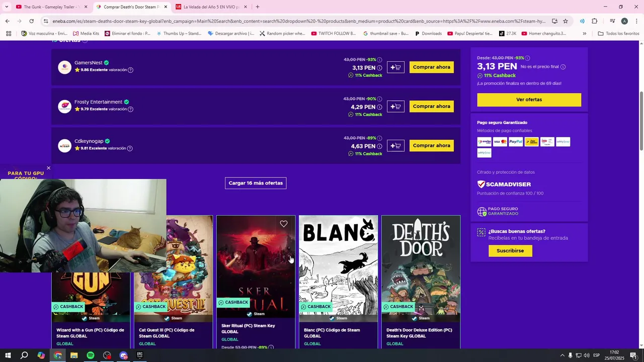Open the taskbar volume control
644x362 pixels.
tap(587, 355)
